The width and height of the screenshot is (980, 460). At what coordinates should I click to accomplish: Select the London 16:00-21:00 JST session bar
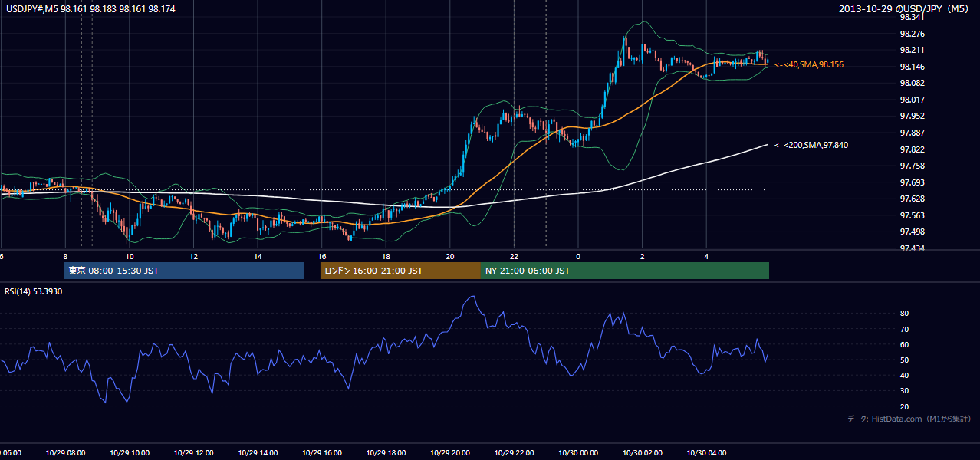400,271
